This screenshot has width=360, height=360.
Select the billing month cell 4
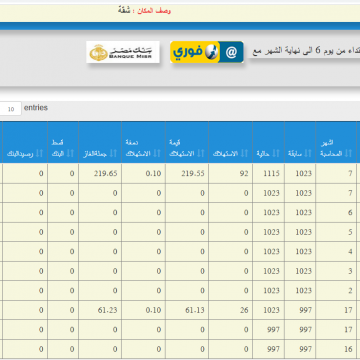[336, 251]
